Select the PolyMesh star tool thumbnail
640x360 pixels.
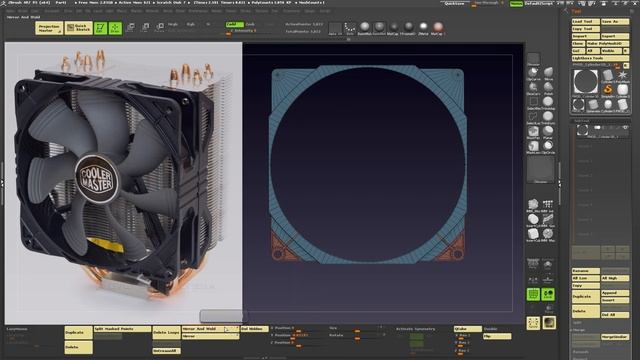tap(622, 75)
